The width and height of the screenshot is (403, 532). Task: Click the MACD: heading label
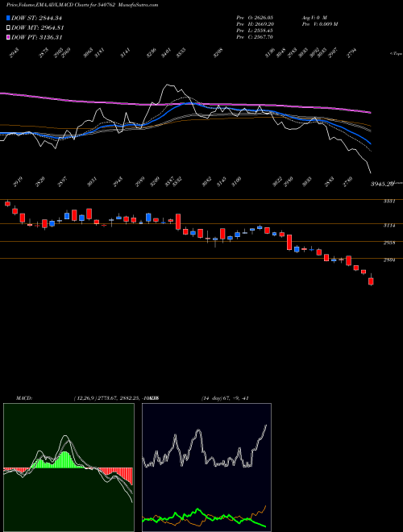[x=23, y=398]
